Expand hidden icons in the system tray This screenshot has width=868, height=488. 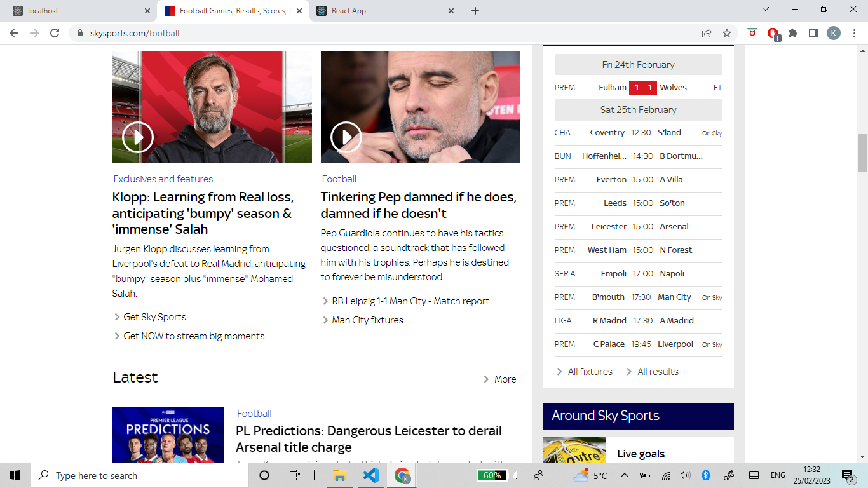(x=625, y=475)
